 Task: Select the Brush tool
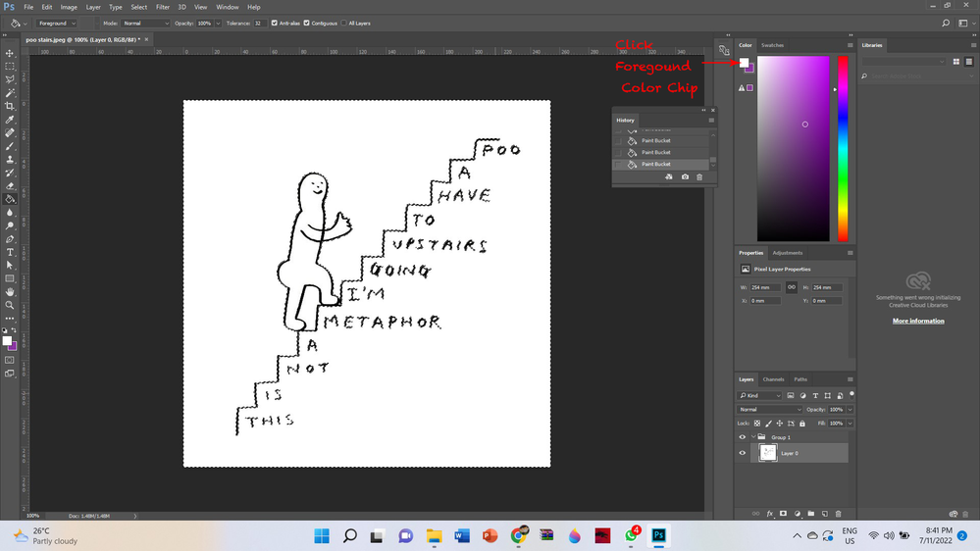[x=10, y=146]
